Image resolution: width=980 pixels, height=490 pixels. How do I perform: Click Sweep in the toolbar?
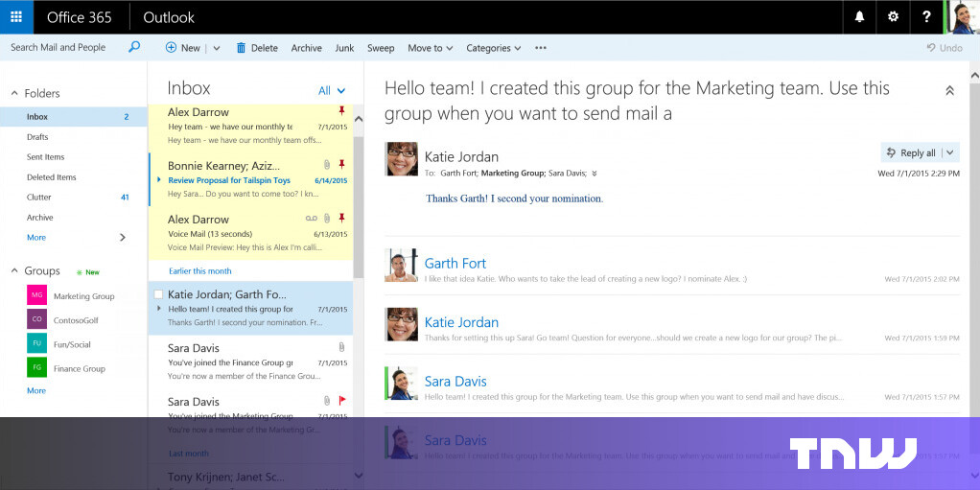[381, 48]
